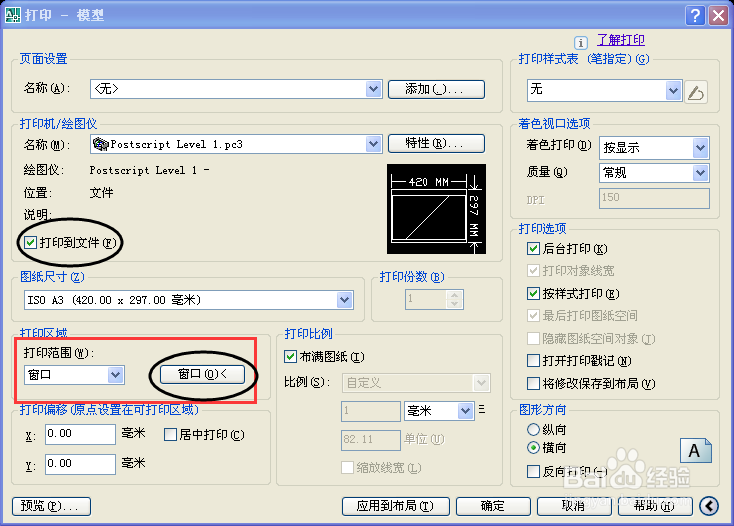
Task: Open the 图纸尺寸 ISO A3 dropdown
Action: [345, 300]
